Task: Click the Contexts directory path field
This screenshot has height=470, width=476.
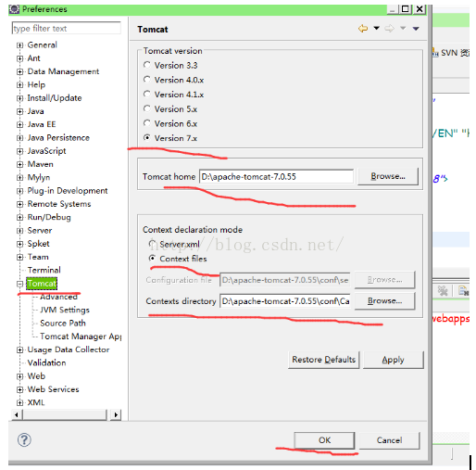Action: coord(285,301)
